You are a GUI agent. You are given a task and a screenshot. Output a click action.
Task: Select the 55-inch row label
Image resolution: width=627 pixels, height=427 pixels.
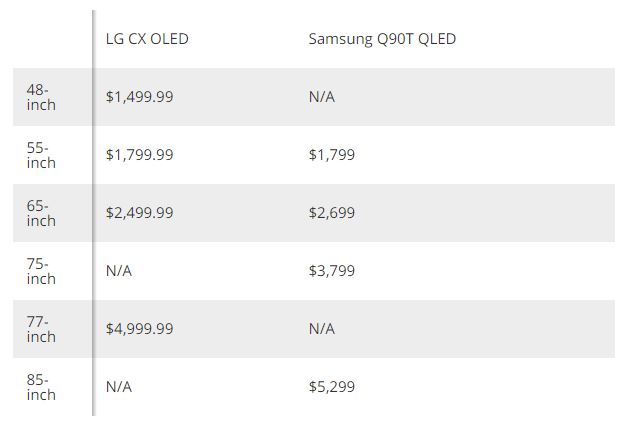coord(41,155)
